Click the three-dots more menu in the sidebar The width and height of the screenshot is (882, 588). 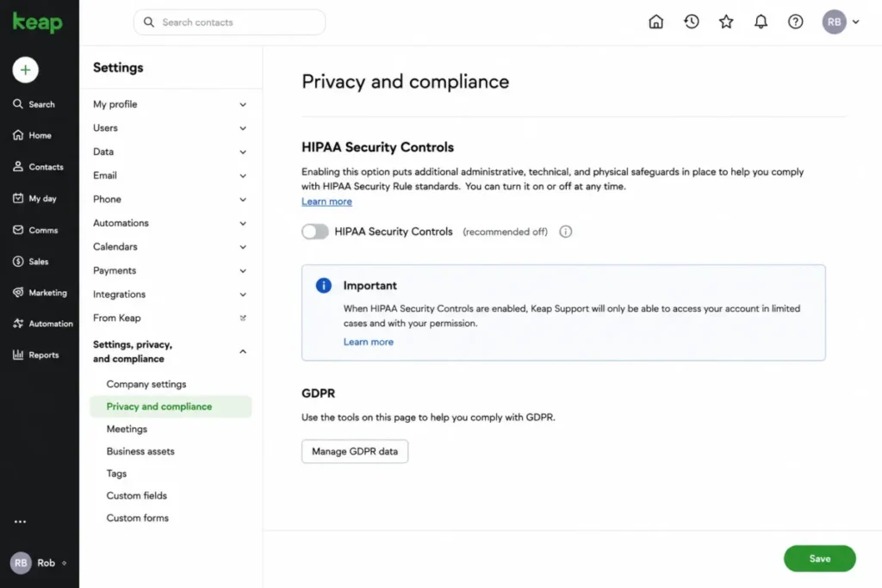[21, 522]
